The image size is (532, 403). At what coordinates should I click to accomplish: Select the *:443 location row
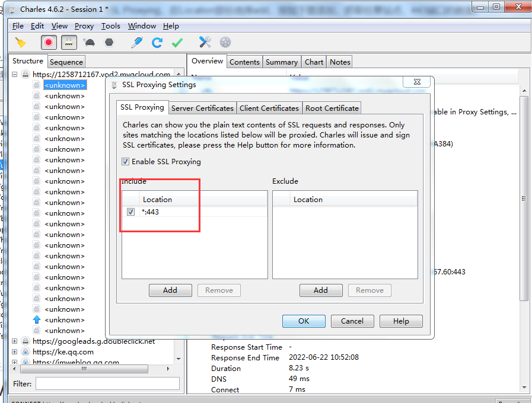195,212
